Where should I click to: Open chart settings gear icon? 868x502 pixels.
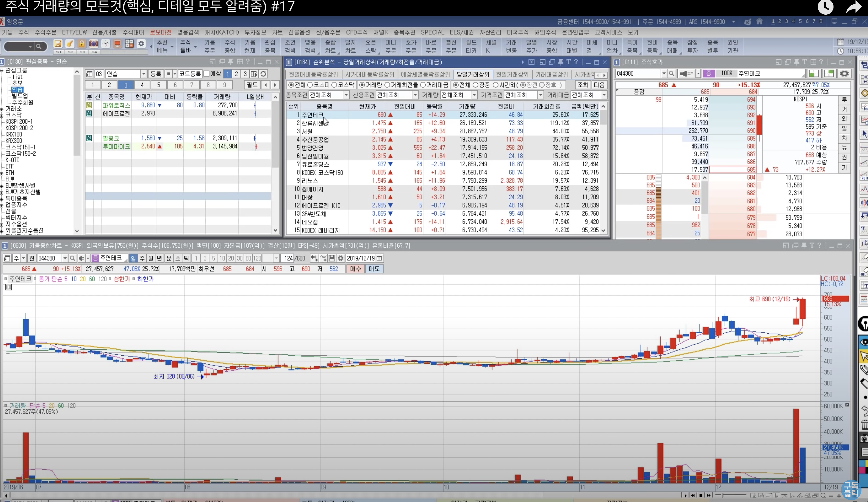(x=341, y=258)
